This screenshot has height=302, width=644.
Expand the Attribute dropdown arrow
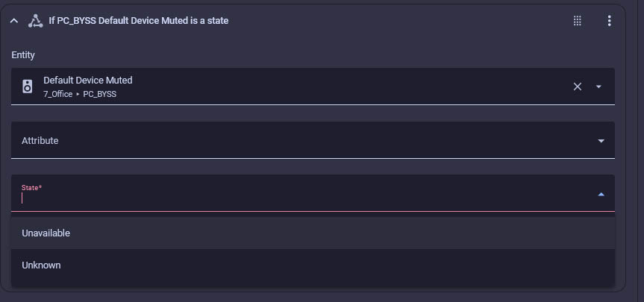coord(601,141)
